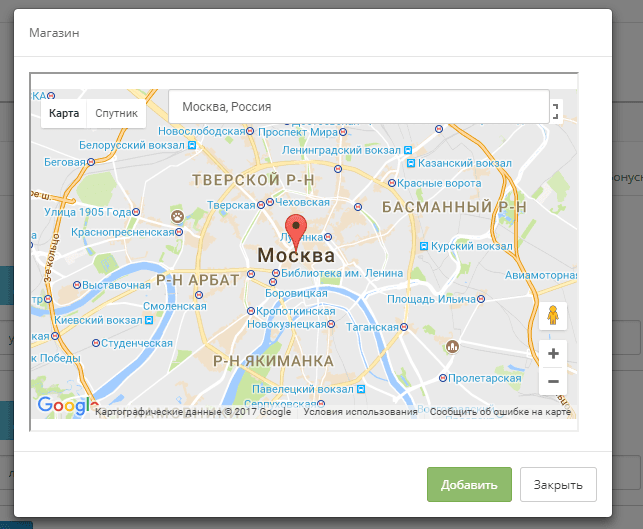Click Новокузнецкая metro station marker
The image size is (643, 529).
tap(331, 324)
